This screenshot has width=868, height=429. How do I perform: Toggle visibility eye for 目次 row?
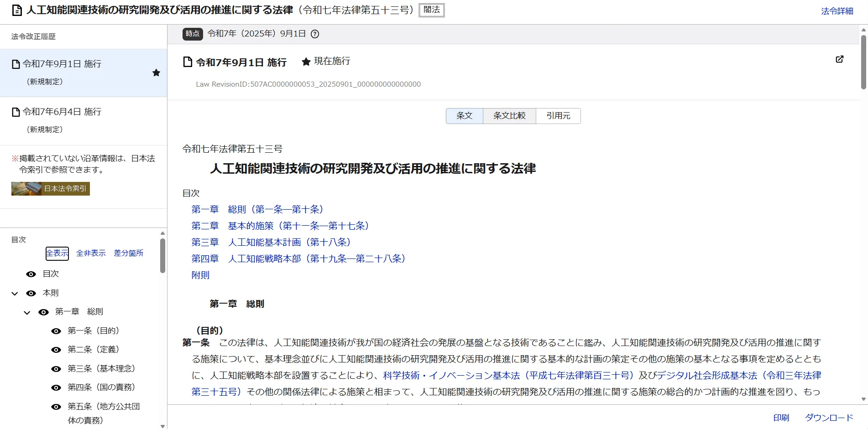[x=31, y=274]
